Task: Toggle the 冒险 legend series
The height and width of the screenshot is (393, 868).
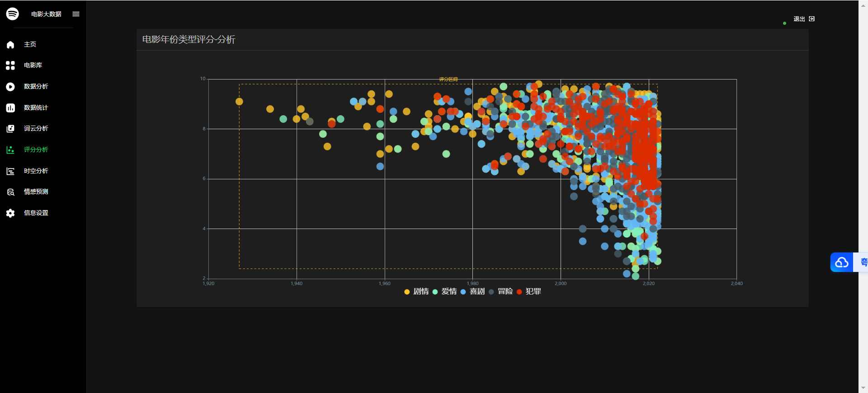Action: [x=500, y=291]
